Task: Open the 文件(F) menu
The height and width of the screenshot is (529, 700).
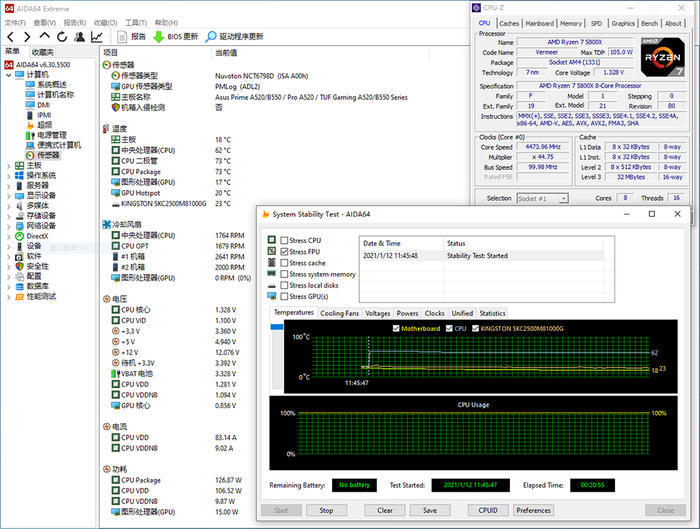Action: (x=15, y=22)
